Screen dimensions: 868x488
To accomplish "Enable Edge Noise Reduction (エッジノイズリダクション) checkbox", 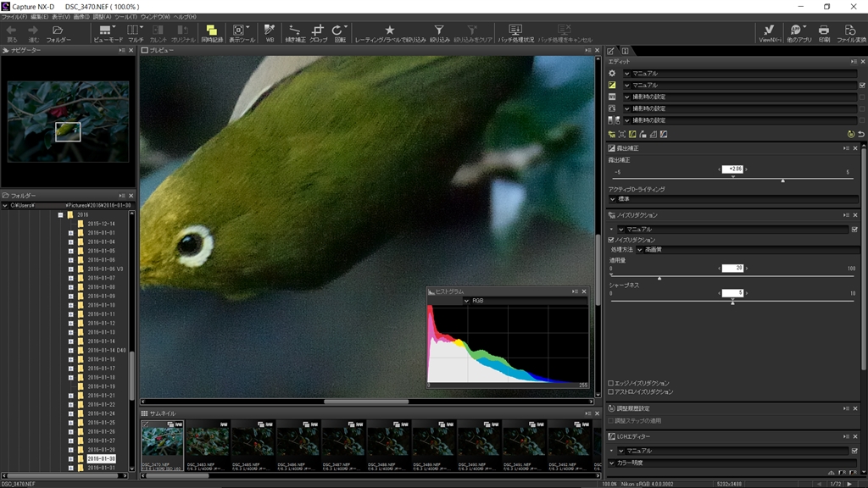I will click(x=611, y=383).
